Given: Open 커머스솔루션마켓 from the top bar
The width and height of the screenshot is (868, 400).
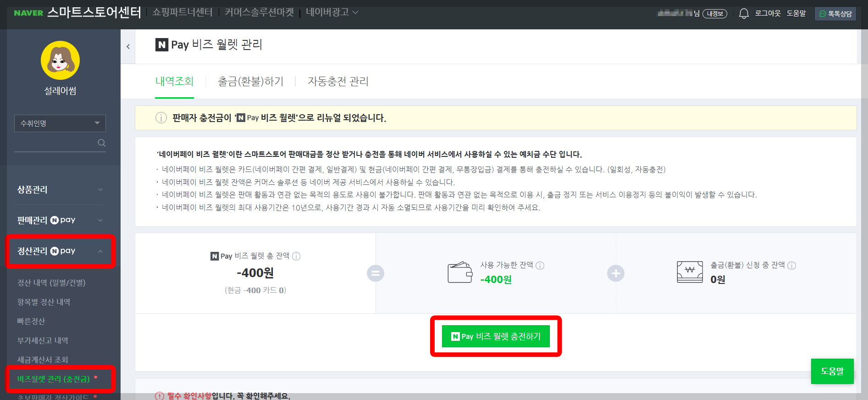Looking at the screenshot, I should pyautogui.click(x=259, y=12).
